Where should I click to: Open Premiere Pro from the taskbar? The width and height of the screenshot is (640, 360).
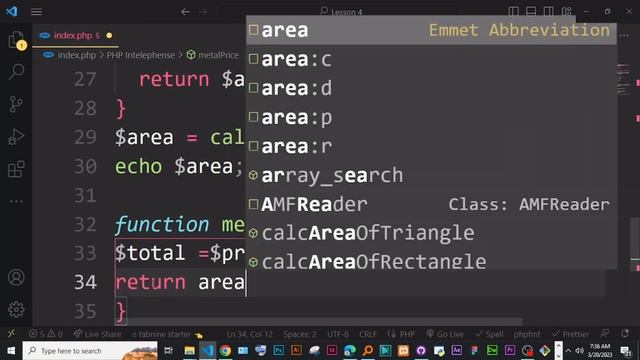(x=510, y=351)
